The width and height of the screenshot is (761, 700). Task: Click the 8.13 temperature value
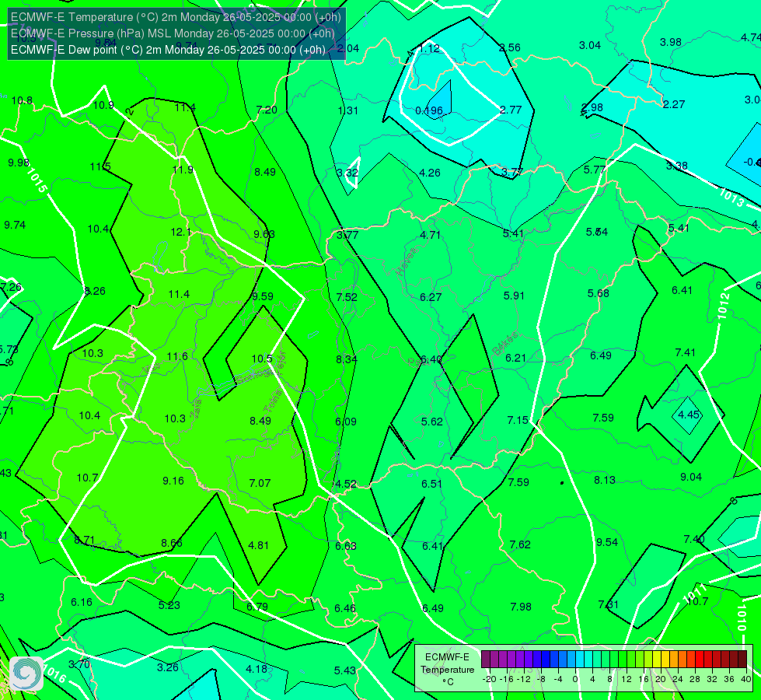pyautogui.click(x=605, y=481)
